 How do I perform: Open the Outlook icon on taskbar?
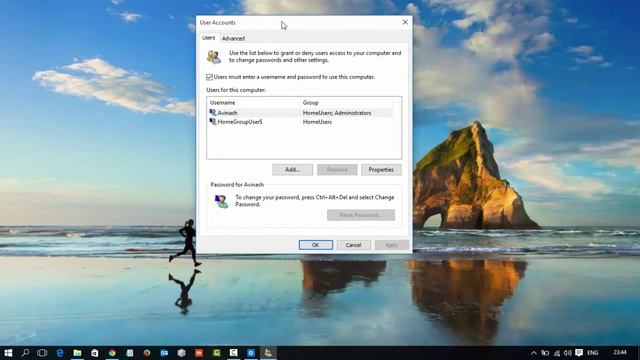[164, 353]
